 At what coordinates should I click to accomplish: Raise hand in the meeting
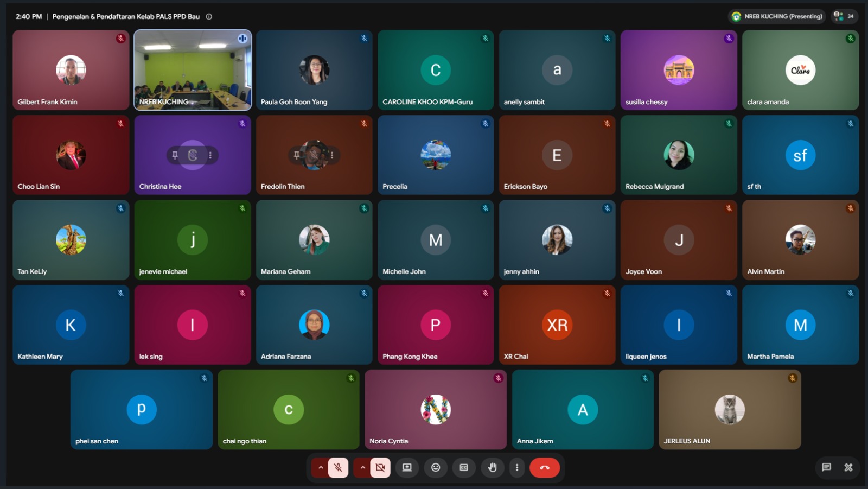[492, 467]
